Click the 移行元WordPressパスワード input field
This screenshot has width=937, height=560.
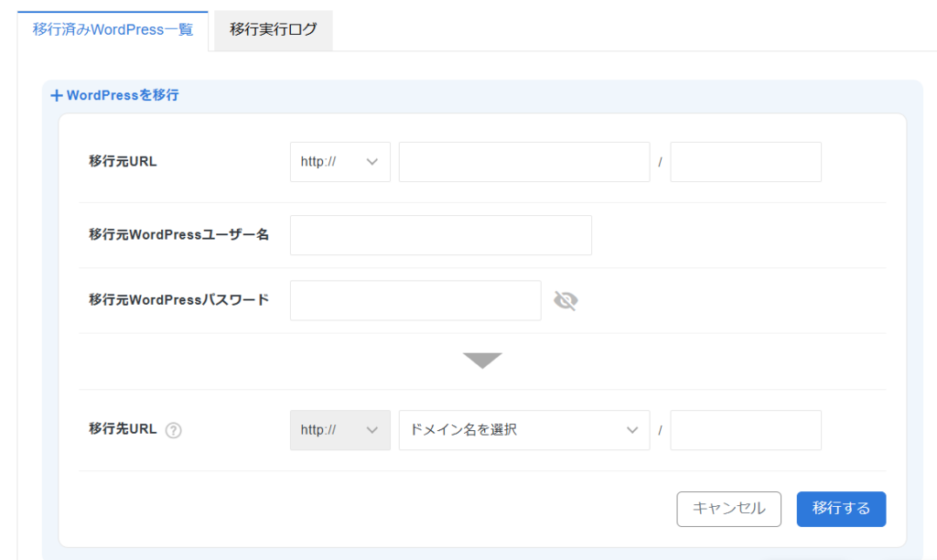click(x=415, y=299)
